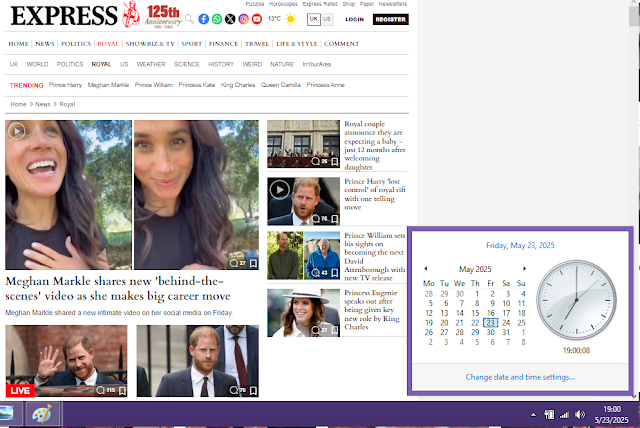Bookmark the Prince Harry royal rift story

click(x=335, y=219)
